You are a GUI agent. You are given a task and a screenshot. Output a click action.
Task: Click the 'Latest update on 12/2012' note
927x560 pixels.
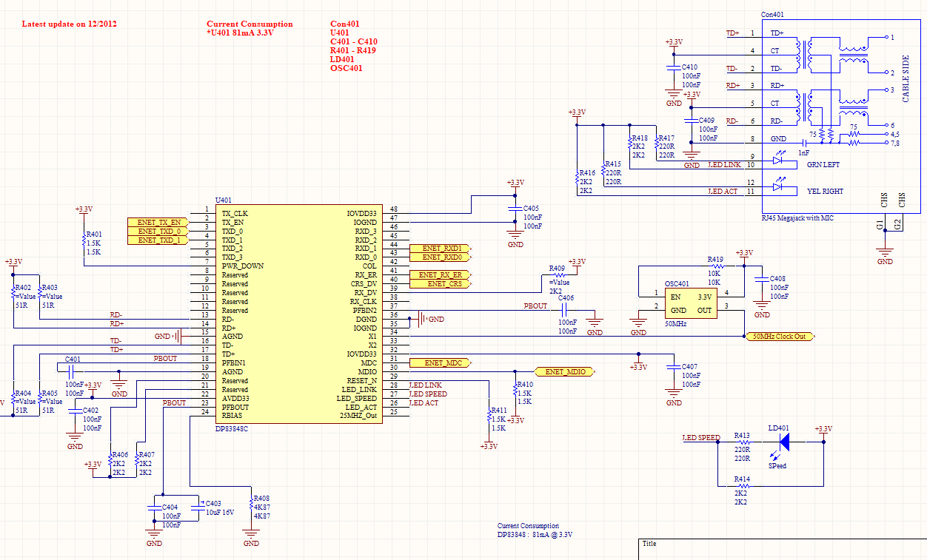[x=70, y=24]
